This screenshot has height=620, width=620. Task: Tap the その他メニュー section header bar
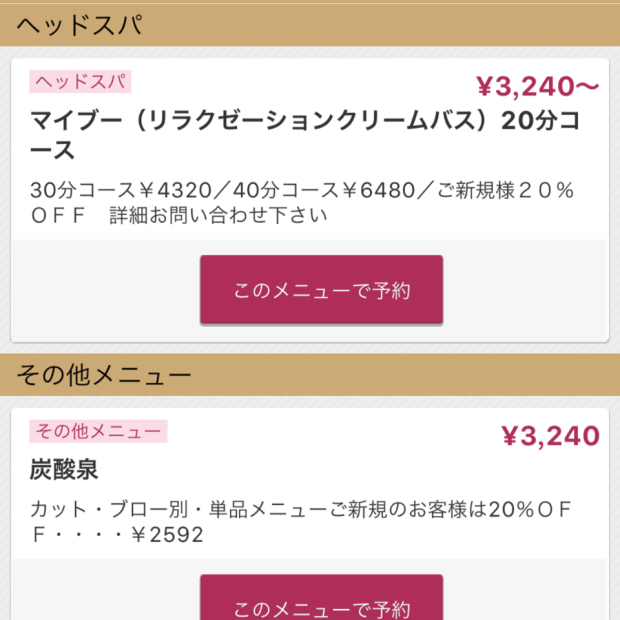point(310,376)
